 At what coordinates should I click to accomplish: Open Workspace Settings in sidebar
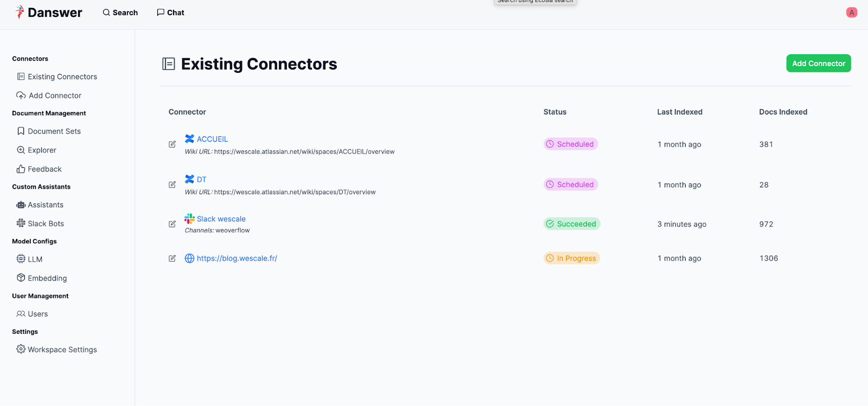point(57,350)
